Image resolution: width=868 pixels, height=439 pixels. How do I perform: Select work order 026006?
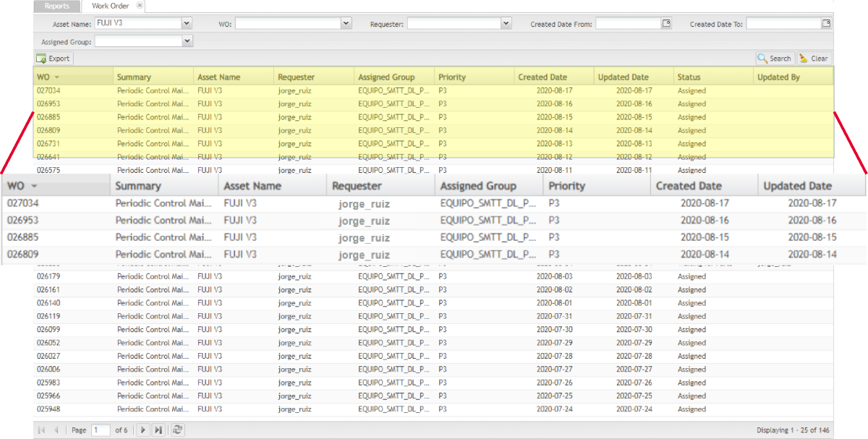[433, 369]
